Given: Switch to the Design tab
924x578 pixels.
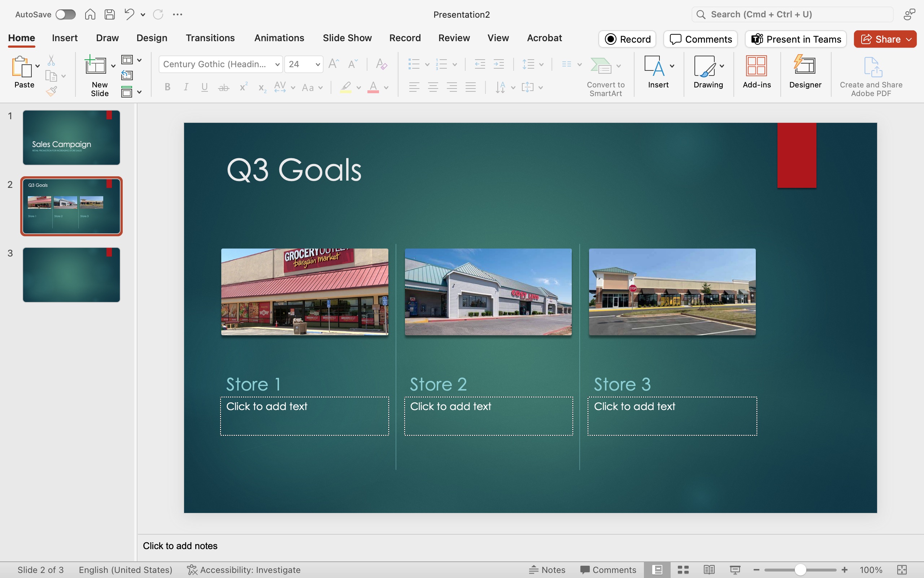Looking at the screenshot, I should coord(152,38).
